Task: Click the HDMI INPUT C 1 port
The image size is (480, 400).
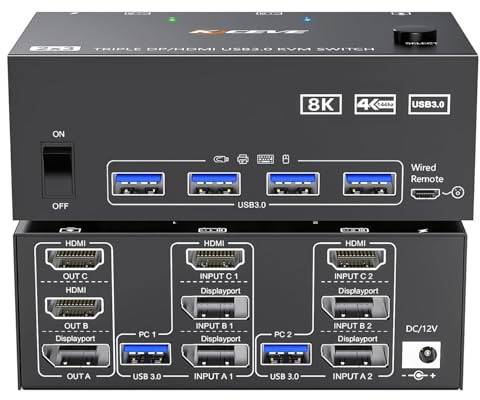Action: (x=215, y=259)
